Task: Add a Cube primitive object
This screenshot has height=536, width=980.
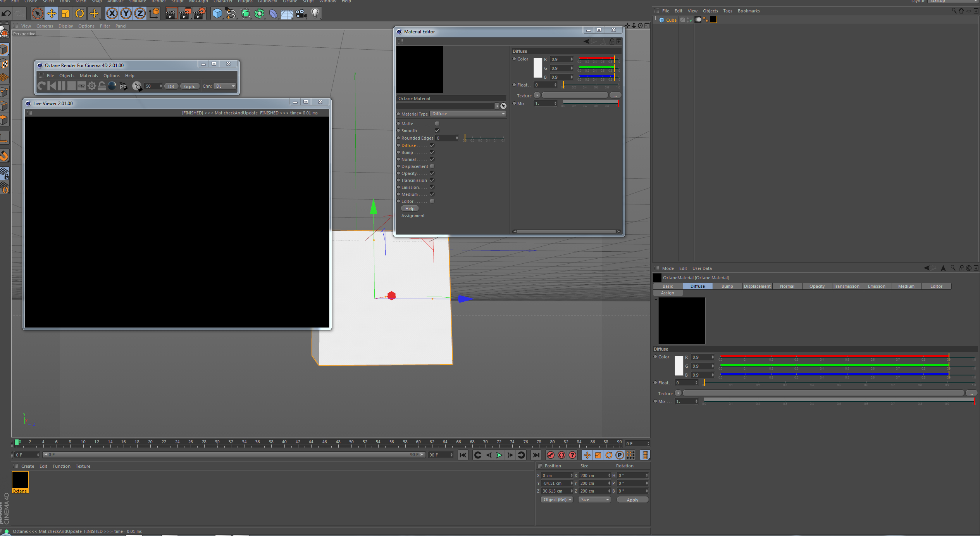Action: tap(217, 14)
